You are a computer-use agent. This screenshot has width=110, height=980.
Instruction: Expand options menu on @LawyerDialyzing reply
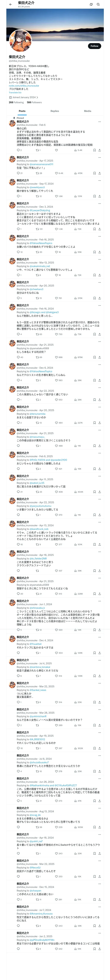click(x=99, y=204)
